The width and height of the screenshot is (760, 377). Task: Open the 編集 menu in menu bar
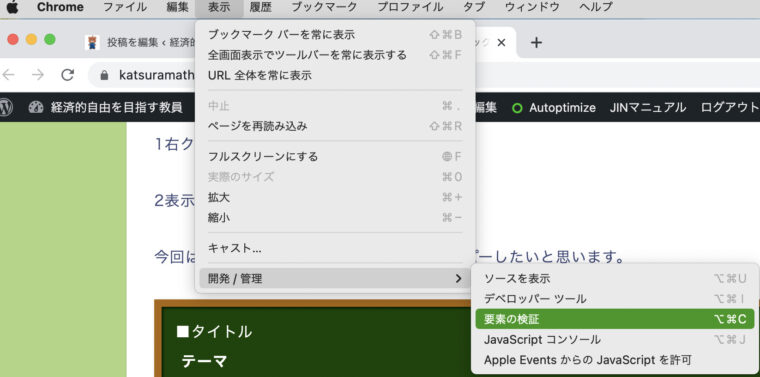click(x=177, y=7)
